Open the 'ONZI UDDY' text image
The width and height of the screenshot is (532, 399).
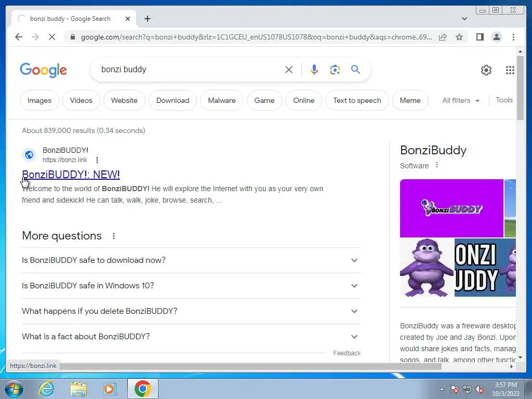point(485,268)
